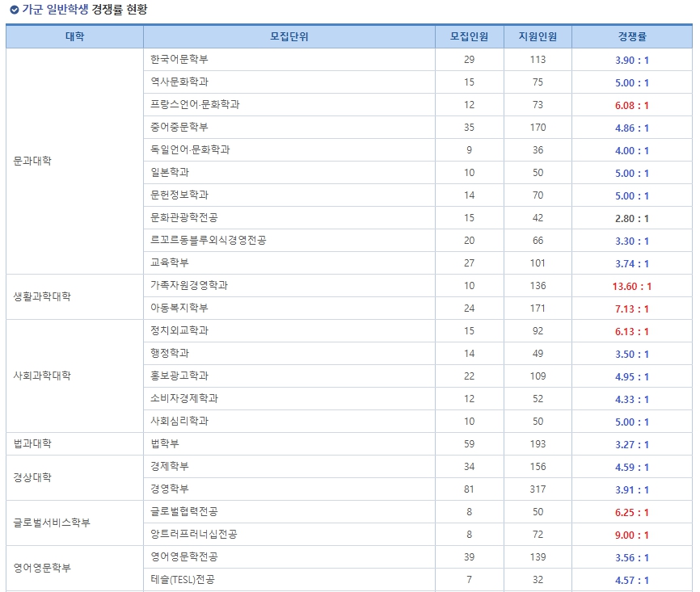The width and height of the screenshot is (700, 592).
Task: Click the 3.91 : 1 competition ratio
Action: coord(632,490)
